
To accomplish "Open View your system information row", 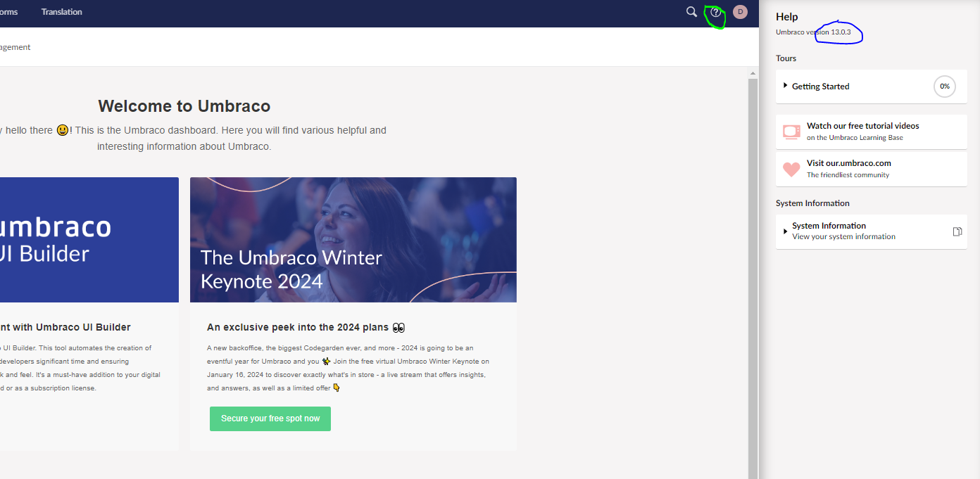I will (872, 231).
